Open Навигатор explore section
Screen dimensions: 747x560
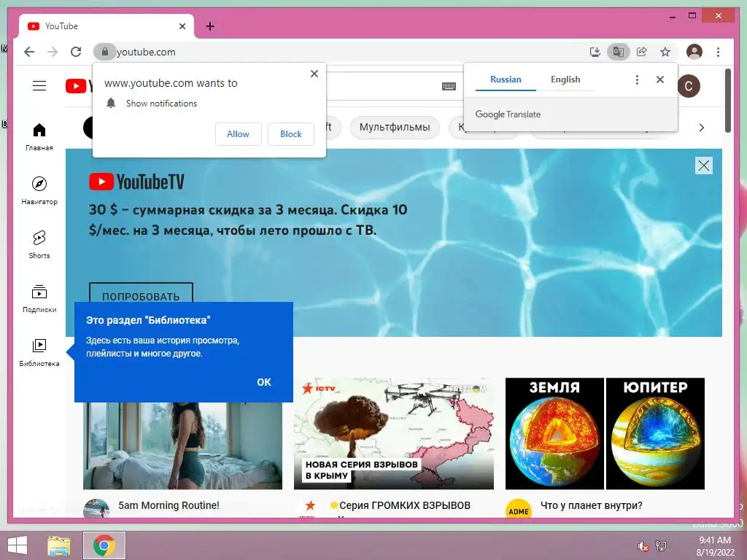point(39,190)
